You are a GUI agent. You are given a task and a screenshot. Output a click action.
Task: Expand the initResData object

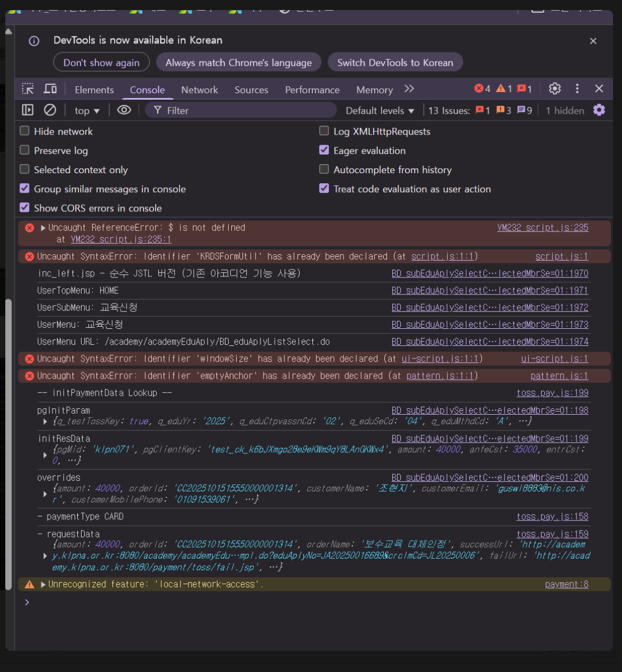tap(46, 455)
